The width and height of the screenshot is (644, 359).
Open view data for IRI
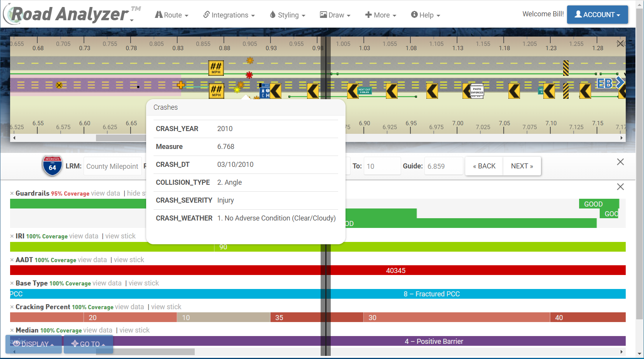click(x=84, y=236)
